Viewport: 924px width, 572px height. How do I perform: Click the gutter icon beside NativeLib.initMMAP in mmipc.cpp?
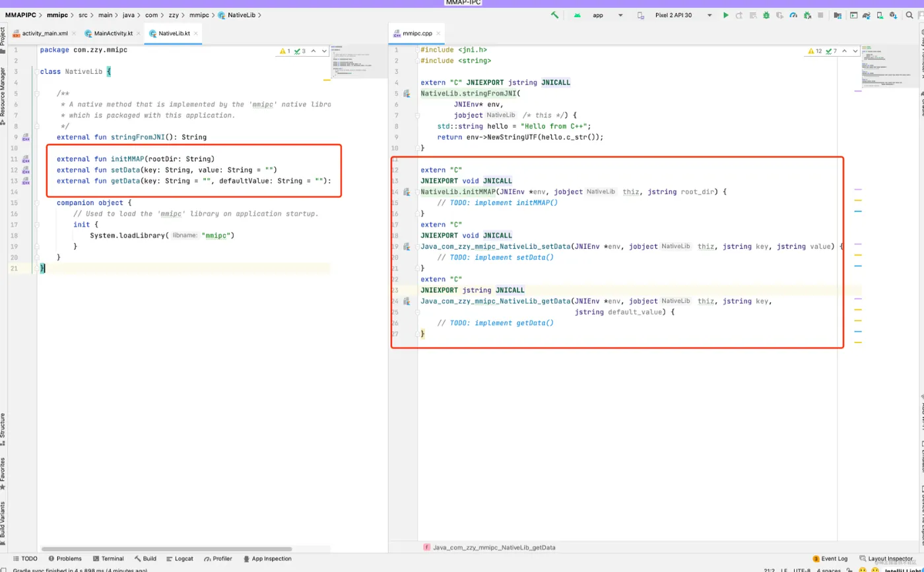407,192
